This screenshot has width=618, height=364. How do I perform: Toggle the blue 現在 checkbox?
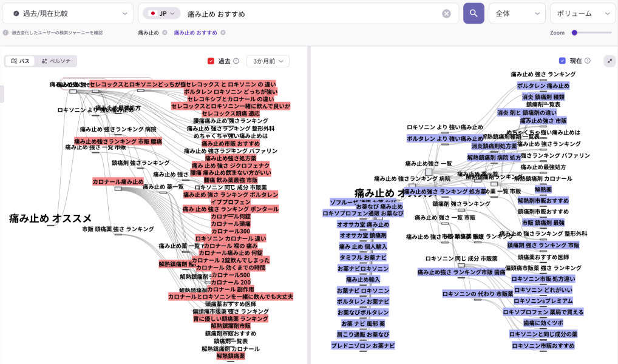pos(562,61)
